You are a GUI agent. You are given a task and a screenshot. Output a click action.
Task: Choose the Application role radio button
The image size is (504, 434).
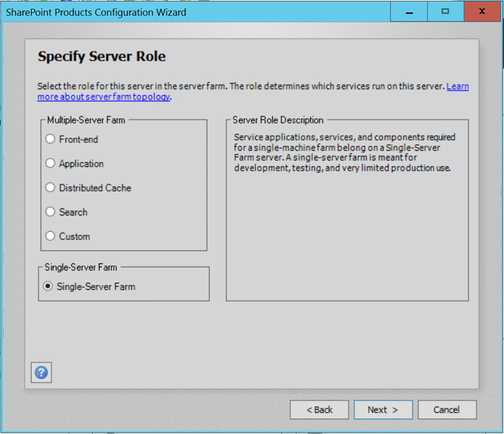coord(50,163)
